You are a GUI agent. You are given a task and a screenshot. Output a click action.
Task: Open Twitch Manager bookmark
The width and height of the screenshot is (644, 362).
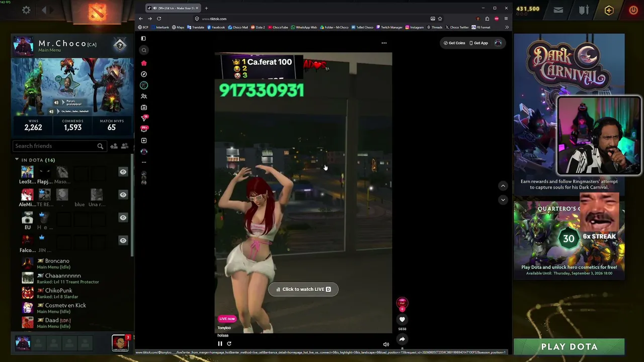click(389, 27)
